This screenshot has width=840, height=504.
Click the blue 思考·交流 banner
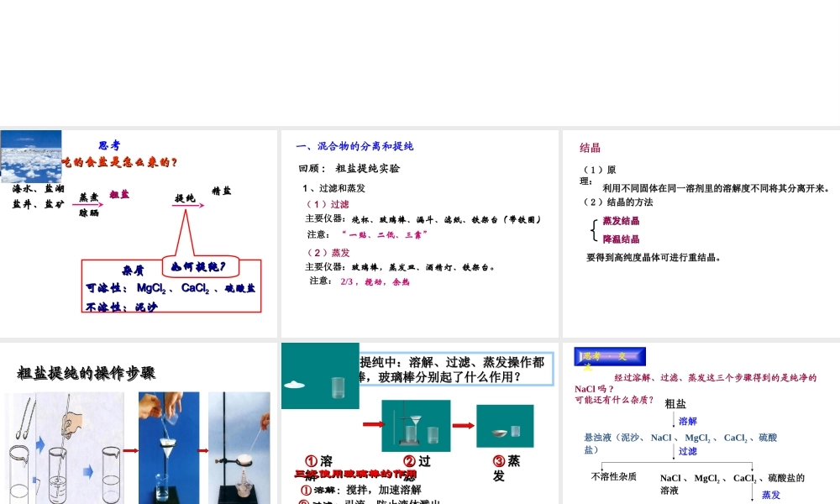610,357
